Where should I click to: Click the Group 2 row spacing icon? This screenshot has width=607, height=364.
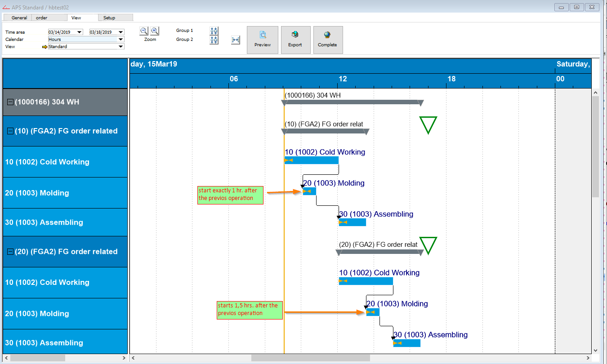coord(214,39)
